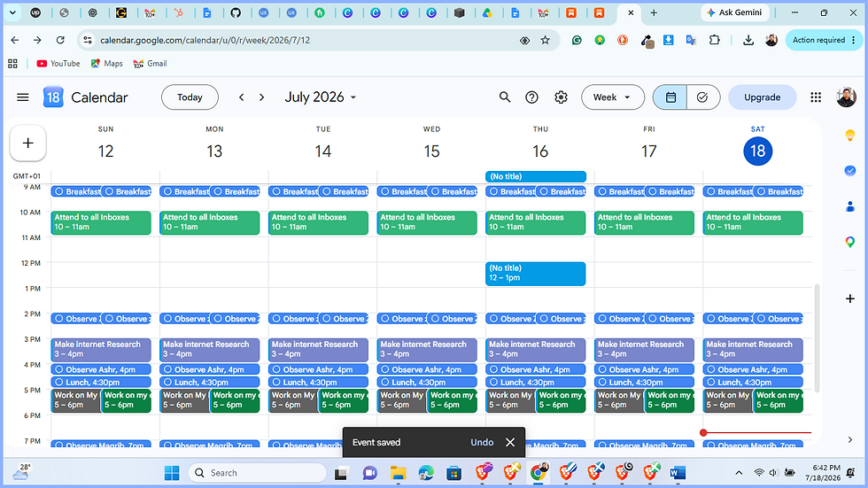Switch to the GitHub browser tab

click(x=236, y=12)
